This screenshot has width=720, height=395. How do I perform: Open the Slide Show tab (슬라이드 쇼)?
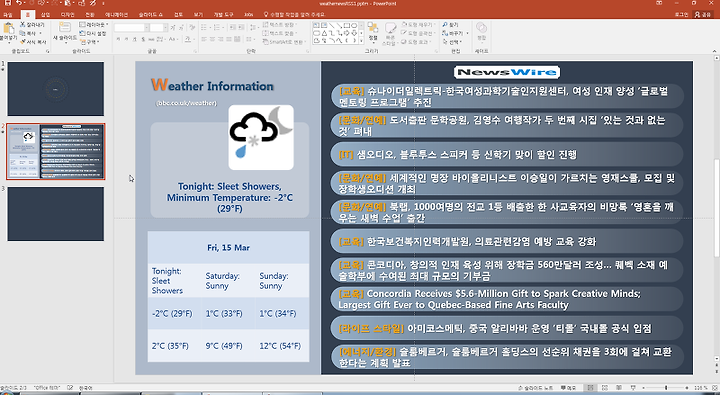click(151, 15)
